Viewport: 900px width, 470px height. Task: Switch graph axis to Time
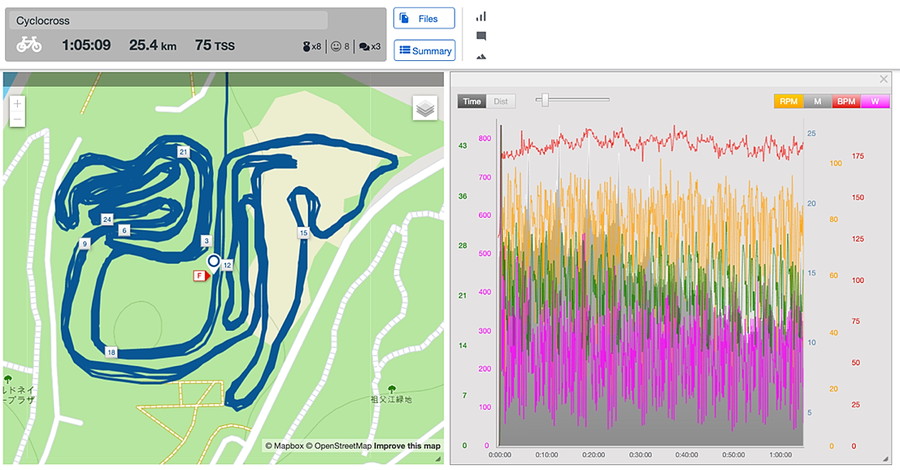coord(472,101)
